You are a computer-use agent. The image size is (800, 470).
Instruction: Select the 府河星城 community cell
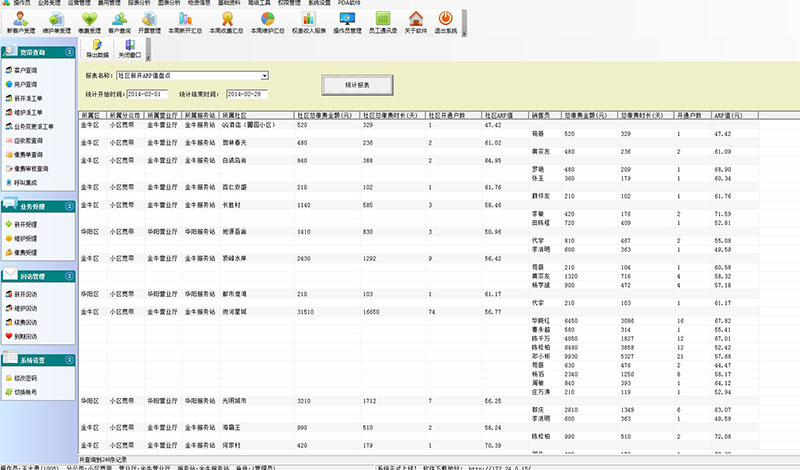click(235, 312)
